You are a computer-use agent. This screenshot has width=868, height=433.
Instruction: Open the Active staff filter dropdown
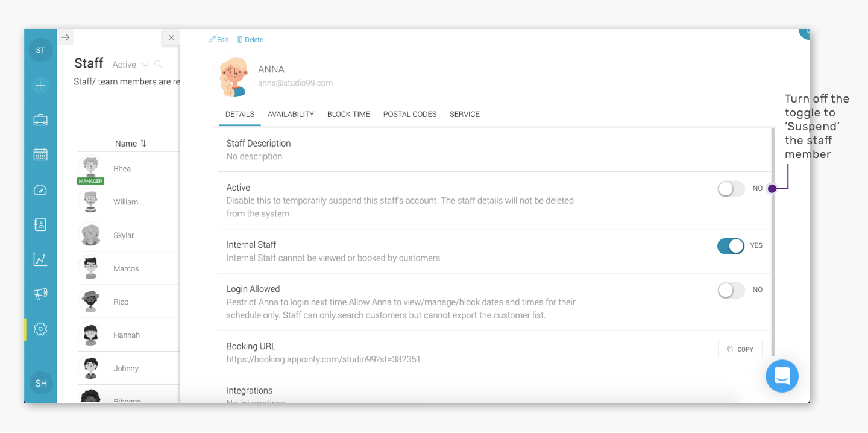pos(130,65)
